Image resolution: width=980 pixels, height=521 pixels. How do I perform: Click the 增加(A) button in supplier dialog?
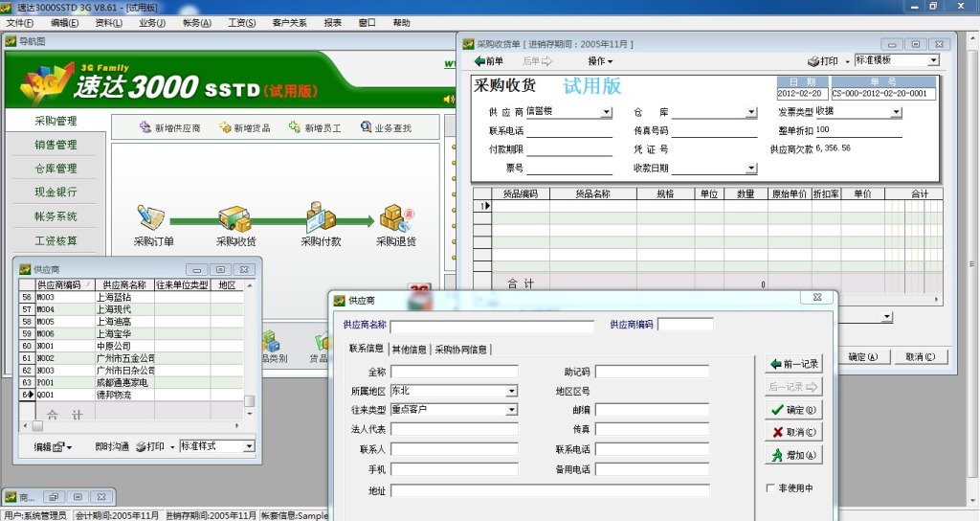tap(793, 455)
